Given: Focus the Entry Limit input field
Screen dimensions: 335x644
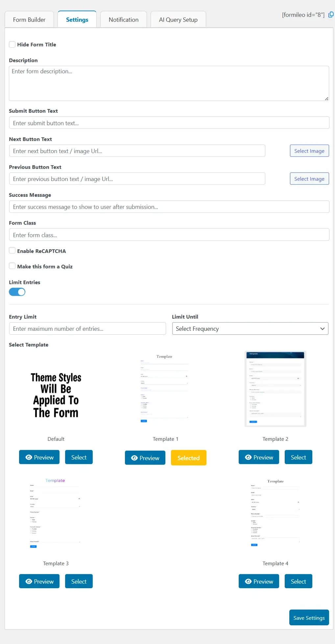Looking at the screenshot, I should pos(87,329).
